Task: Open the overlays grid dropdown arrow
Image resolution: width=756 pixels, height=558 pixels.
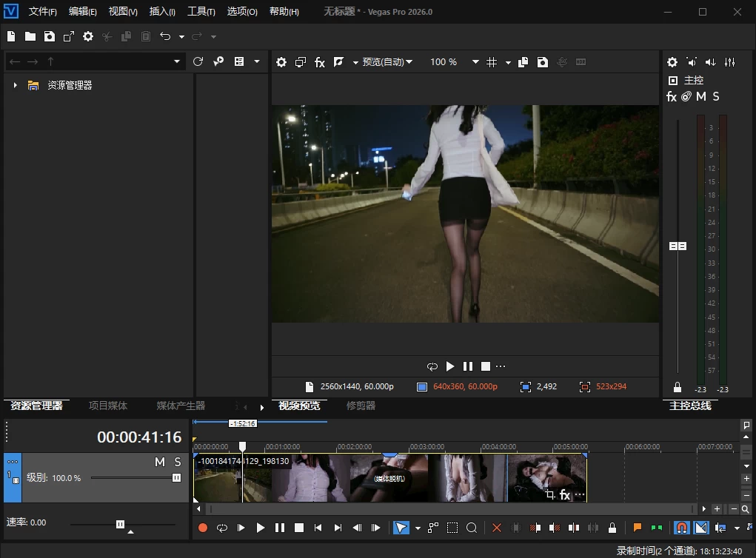Action: [x=508, y=63]
